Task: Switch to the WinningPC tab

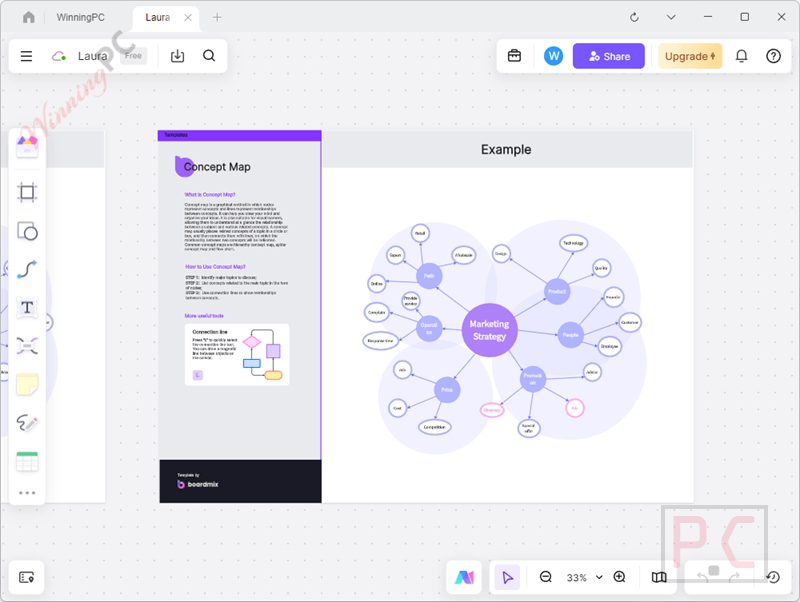Action: point(80,17)
